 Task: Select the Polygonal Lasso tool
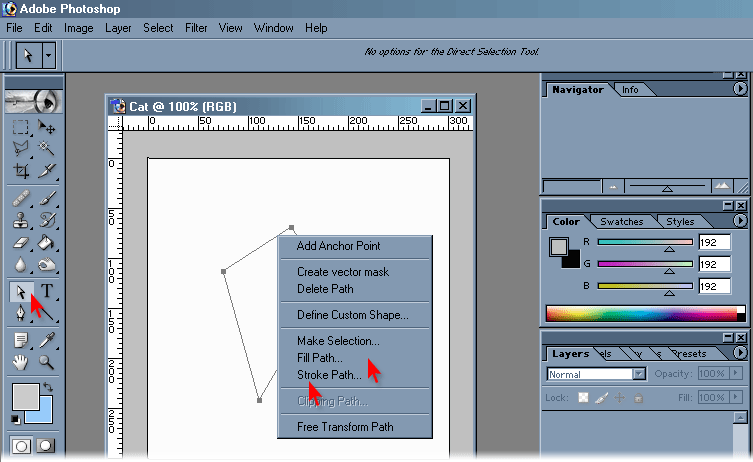[x=21, y=148]
